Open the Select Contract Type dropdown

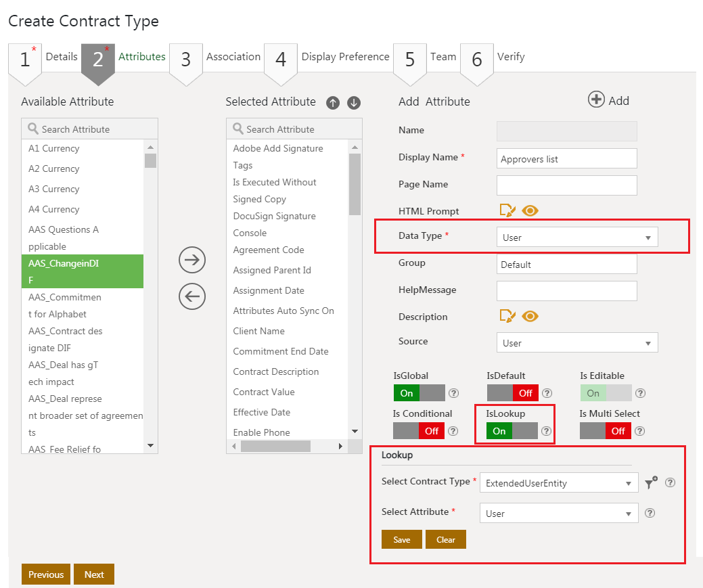(x=558, y=483)
